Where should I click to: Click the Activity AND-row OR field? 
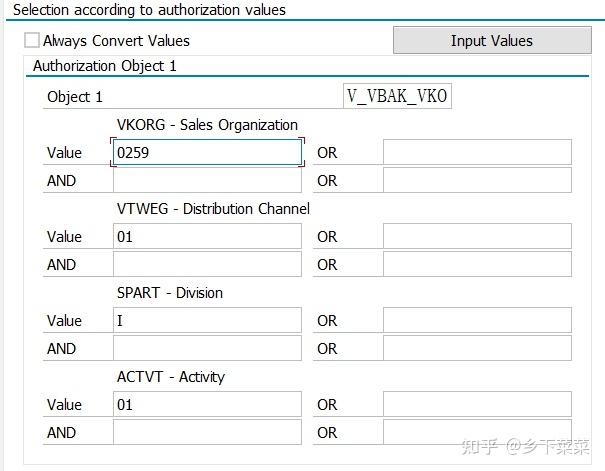477,433
